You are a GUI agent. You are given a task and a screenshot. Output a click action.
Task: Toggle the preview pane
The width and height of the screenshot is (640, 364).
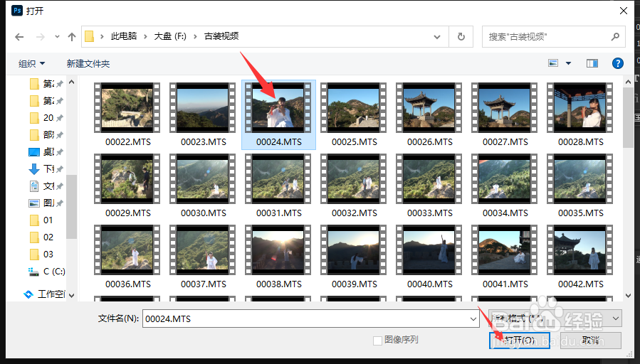592,63
